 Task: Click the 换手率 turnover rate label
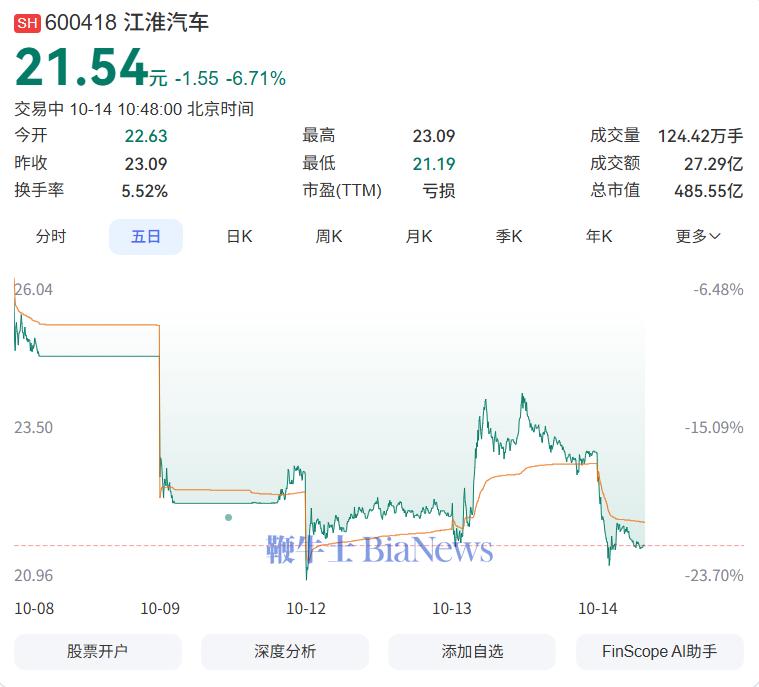(39, 190)
